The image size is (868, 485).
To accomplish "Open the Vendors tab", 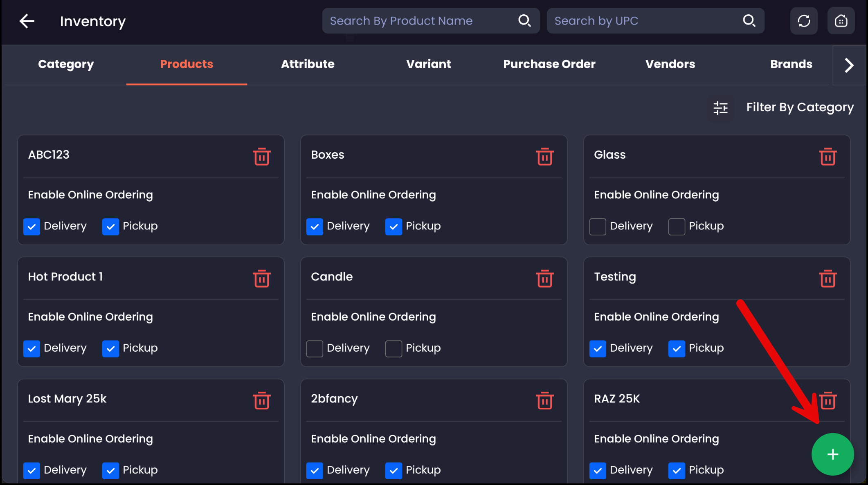I will tap(670, 64).
